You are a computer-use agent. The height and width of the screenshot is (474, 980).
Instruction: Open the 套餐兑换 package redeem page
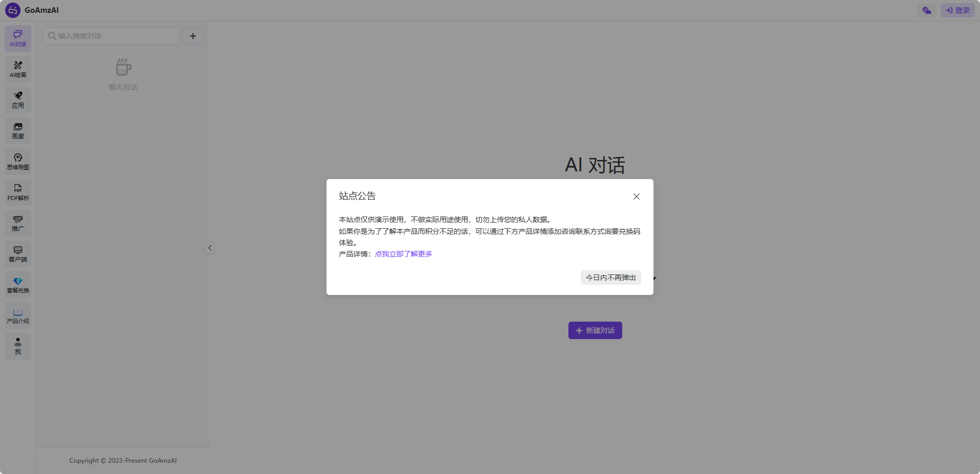click(18, 285)
